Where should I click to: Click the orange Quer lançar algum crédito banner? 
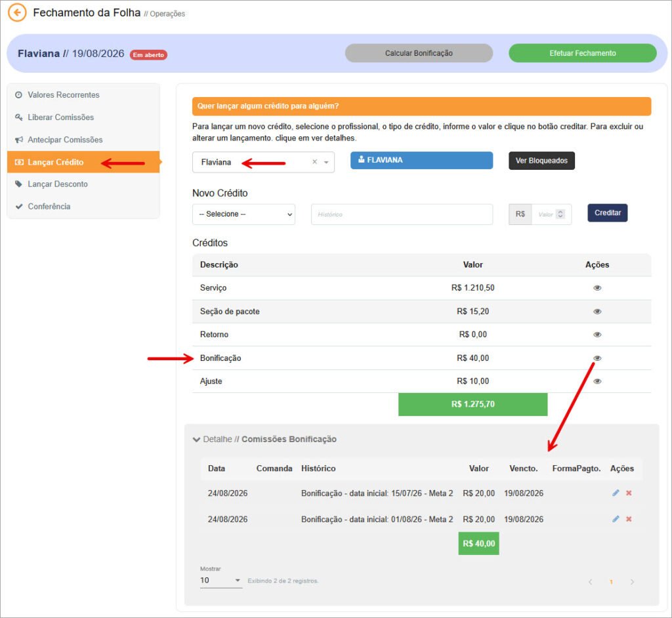point(422,106)
